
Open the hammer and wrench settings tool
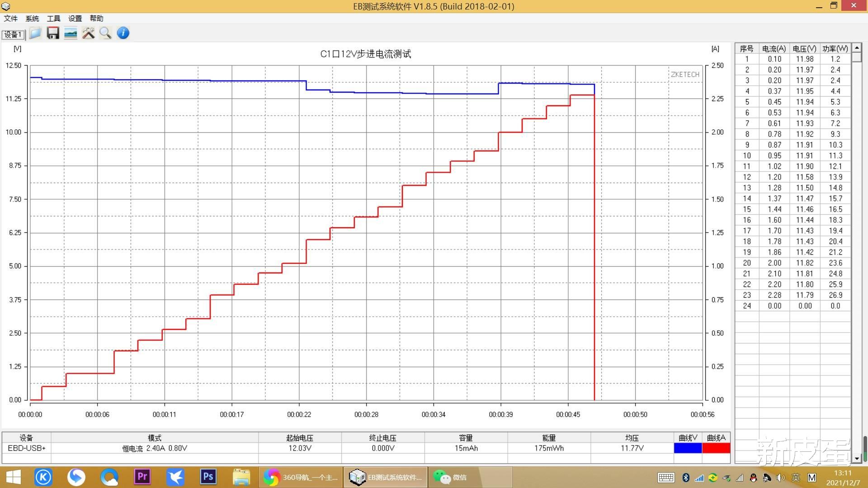[88, 33]
